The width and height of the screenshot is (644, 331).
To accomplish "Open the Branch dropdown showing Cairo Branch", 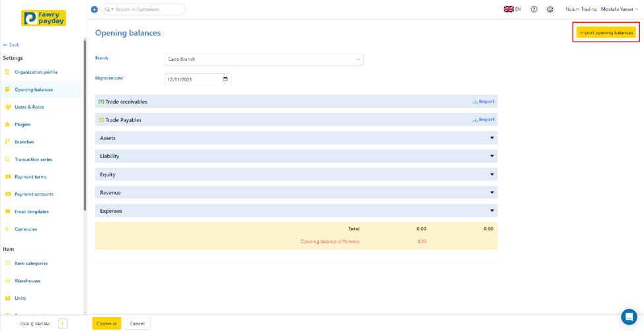I will 264,59.
